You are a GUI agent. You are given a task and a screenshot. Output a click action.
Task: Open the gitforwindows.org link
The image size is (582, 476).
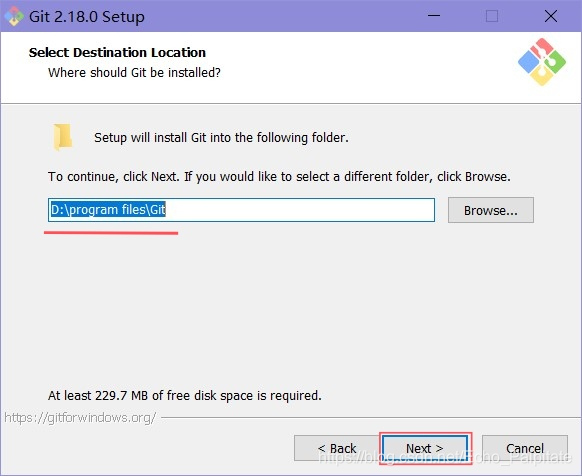point(80,418)
